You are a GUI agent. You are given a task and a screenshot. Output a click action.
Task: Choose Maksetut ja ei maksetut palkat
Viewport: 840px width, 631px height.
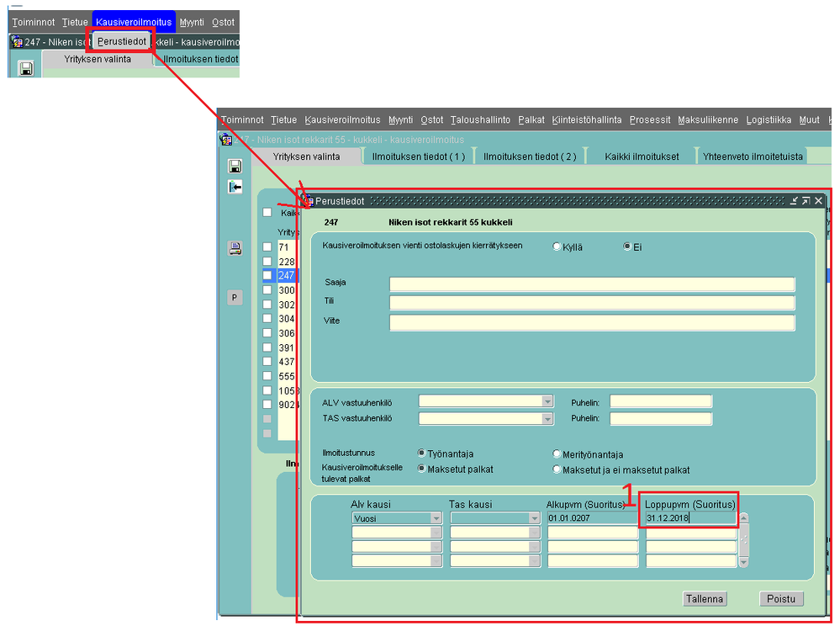coord(557,469)
